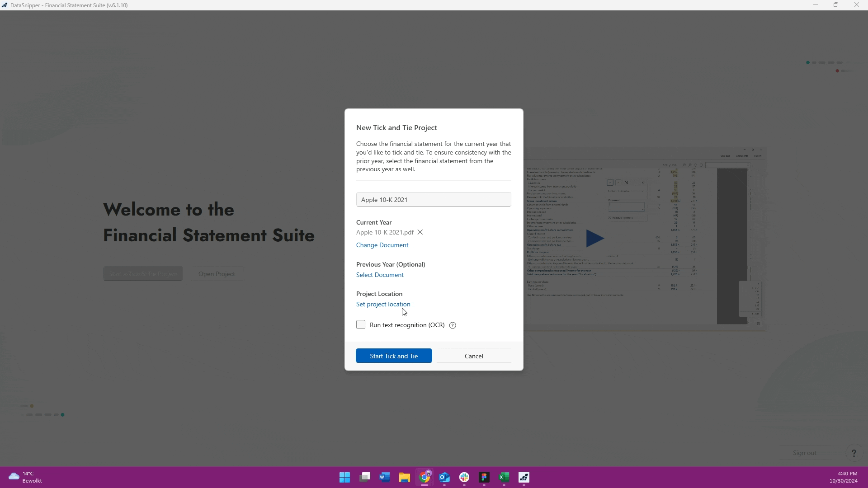Screen dimensions: 868x488
Task: Open Word from the taskbar
Action: pos(385,477)
